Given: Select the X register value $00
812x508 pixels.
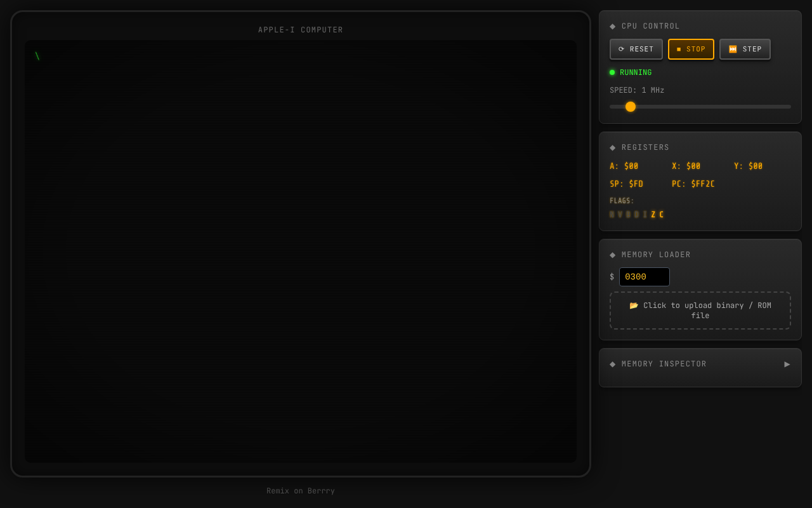Looking at the screenshot, I should click(x=693, y=166).
